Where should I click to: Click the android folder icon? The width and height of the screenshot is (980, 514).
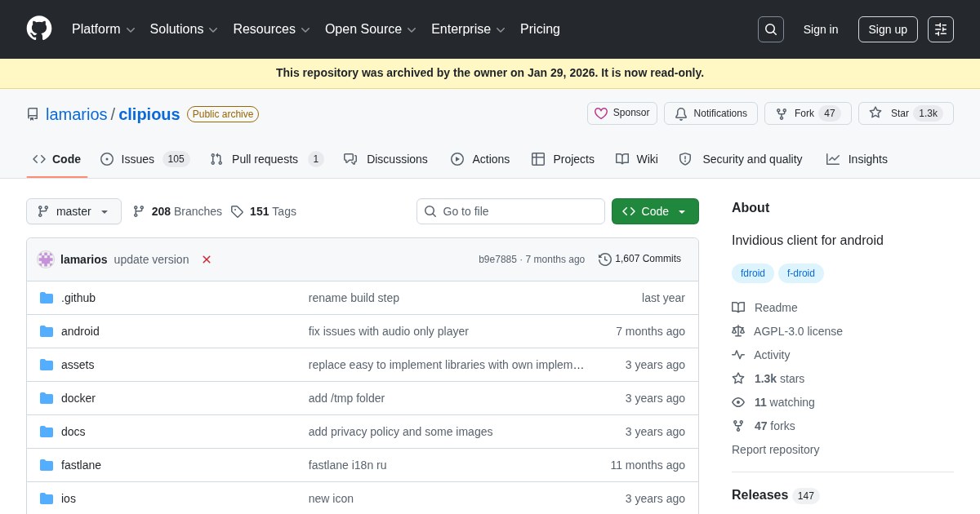click(47, 331)
